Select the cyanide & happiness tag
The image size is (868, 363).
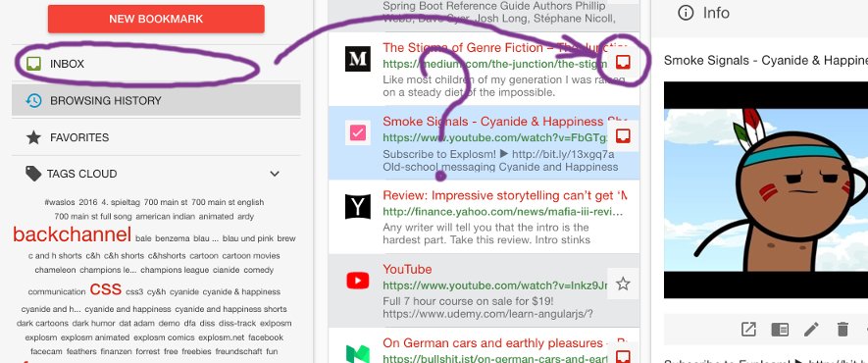(241, 291)
